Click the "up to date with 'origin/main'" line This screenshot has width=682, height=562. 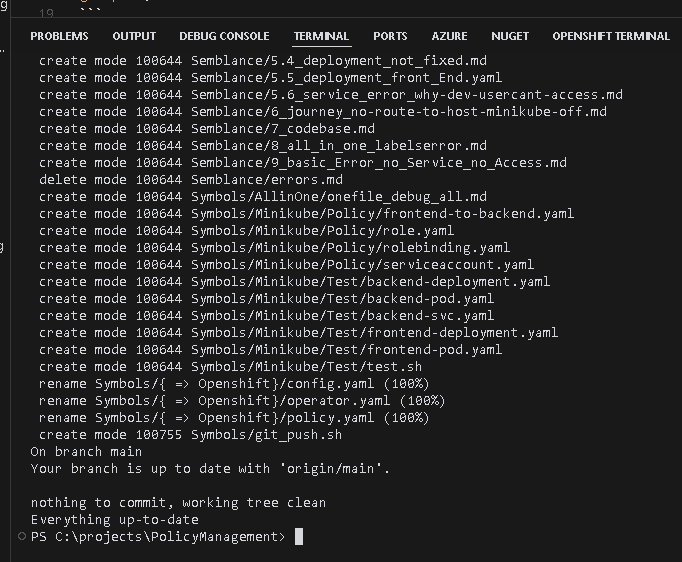tap(210, 468)
